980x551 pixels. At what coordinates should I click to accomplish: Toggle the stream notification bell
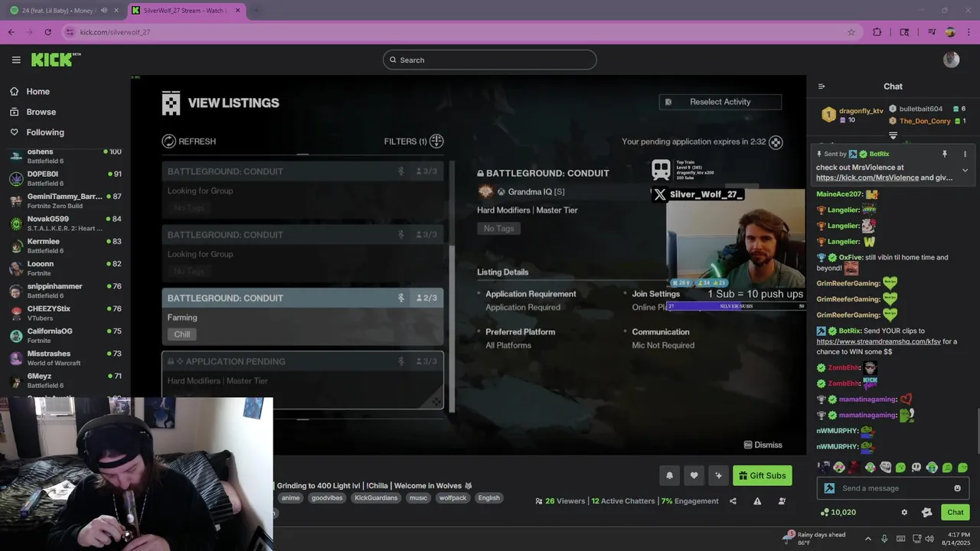click(669, 475)
